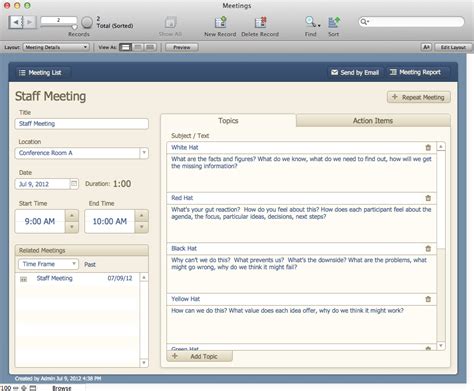
Task: Click the Black Hat subject text
Action: (184, 248)
